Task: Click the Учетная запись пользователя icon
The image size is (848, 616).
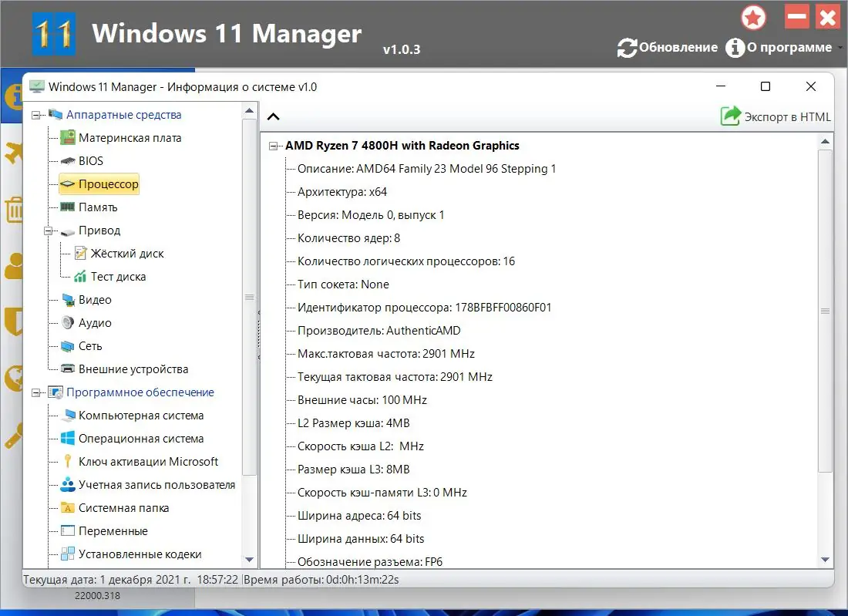Action: (68, 484)
